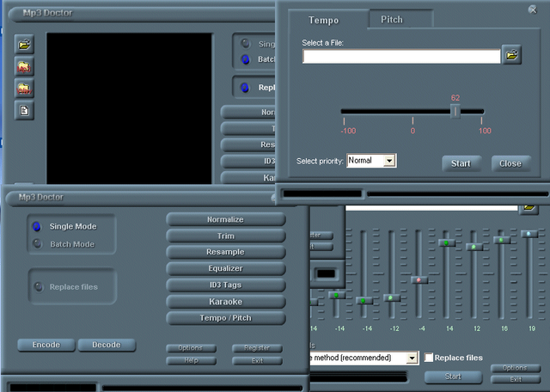This screenshot has height=392, width=550.
Task: Click the Trim button
Action: tap(225, 236)
